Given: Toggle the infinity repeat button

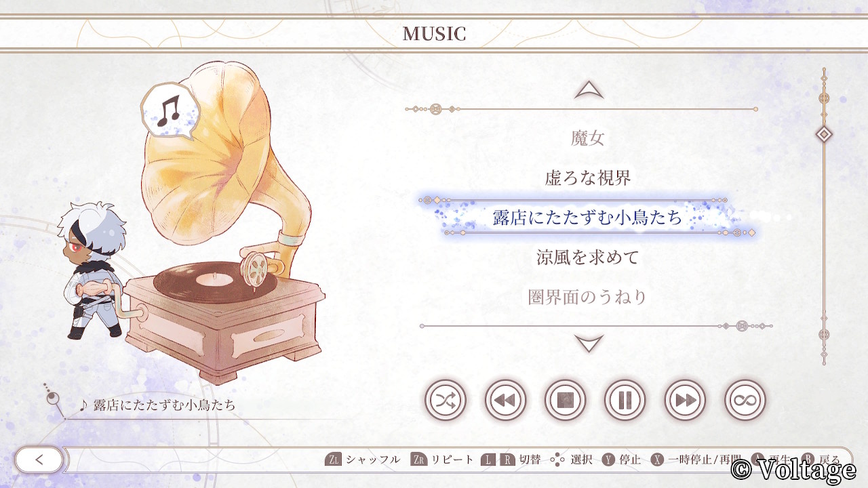Looking at the screenshot, I should point(745,400).
